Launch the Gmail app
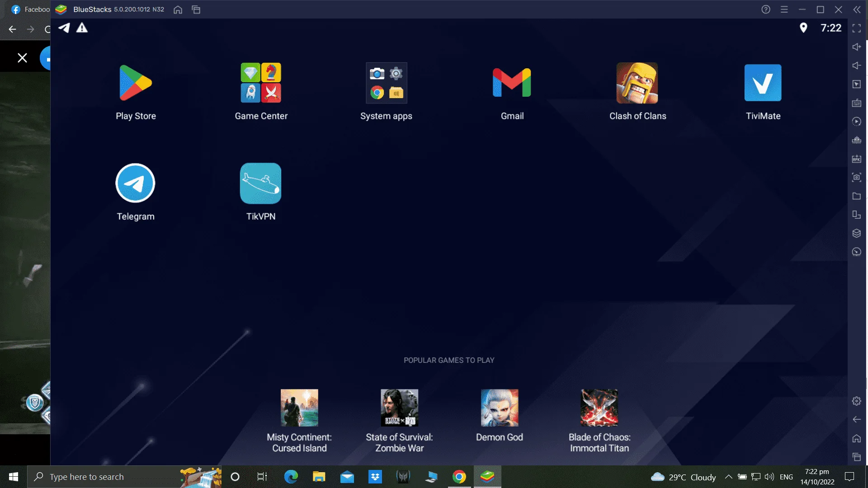The width and height of the screenshot is (868, 488). (x=512, y=83)
